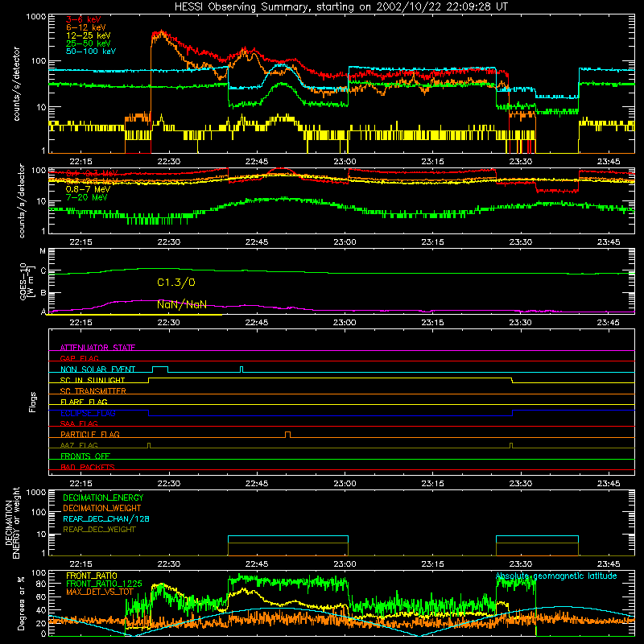
Task: Click the PARTICLE_FLAG pulse near 22:50
Action: (x=288, y=435)
